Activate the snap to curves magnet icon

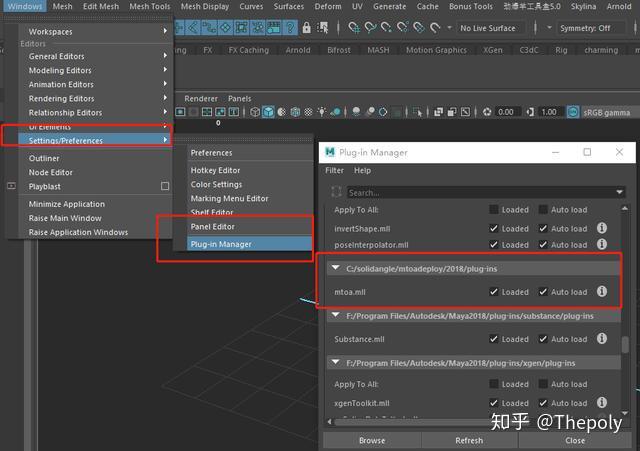click(x=370, y=28)
